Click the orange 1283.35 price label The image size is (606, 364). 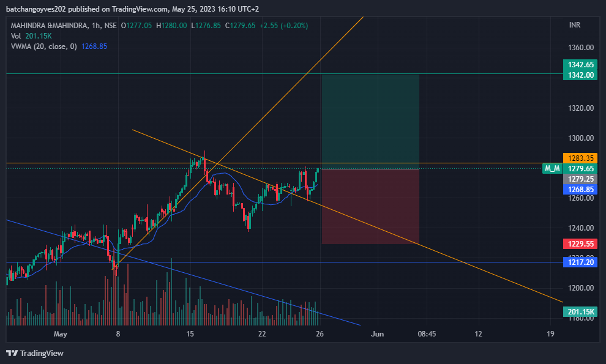tap(580, 158)
